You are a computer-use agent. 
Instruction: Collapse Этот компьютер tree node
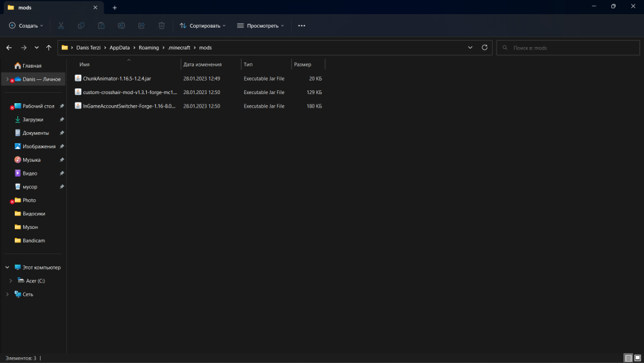pyautogui.click(x=7, y=267)
